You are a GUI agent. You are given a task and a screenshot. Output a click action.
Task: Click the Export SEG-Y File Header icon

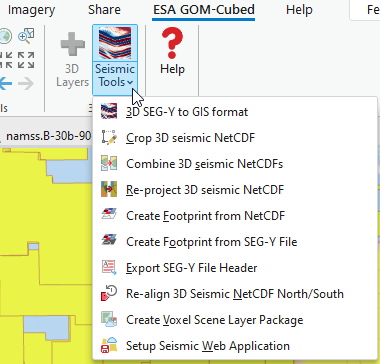tap(109, 267)
